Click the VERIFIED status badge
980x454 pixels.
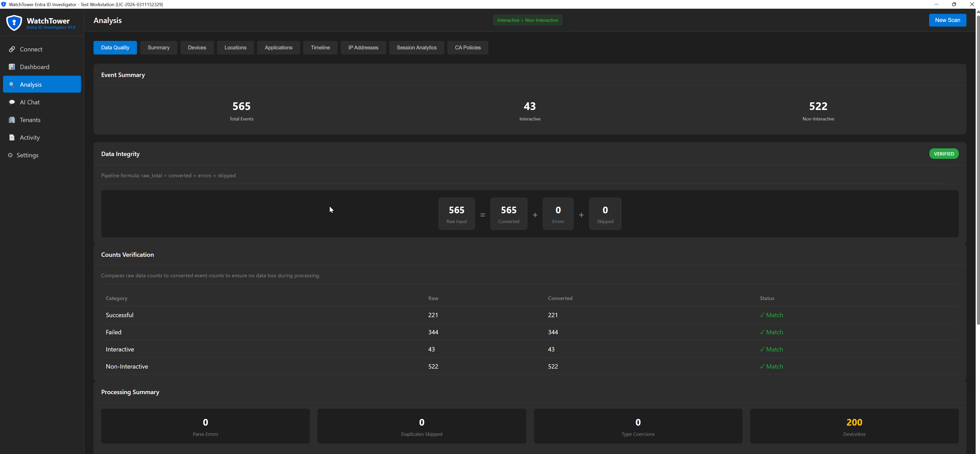pyautogui.click(x=944, y=153)
